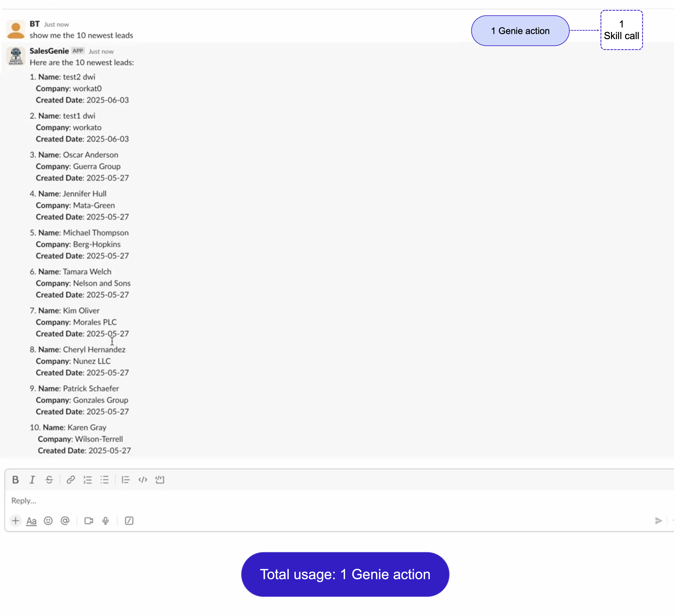Insert a code block

pos(160,480)
